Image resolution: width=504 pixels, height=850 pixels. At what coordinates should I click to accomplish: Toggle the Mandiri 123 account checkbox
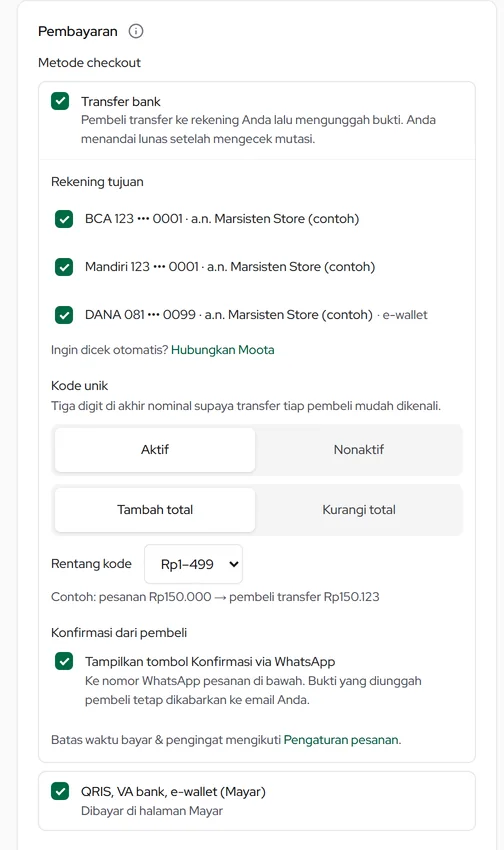64,267
